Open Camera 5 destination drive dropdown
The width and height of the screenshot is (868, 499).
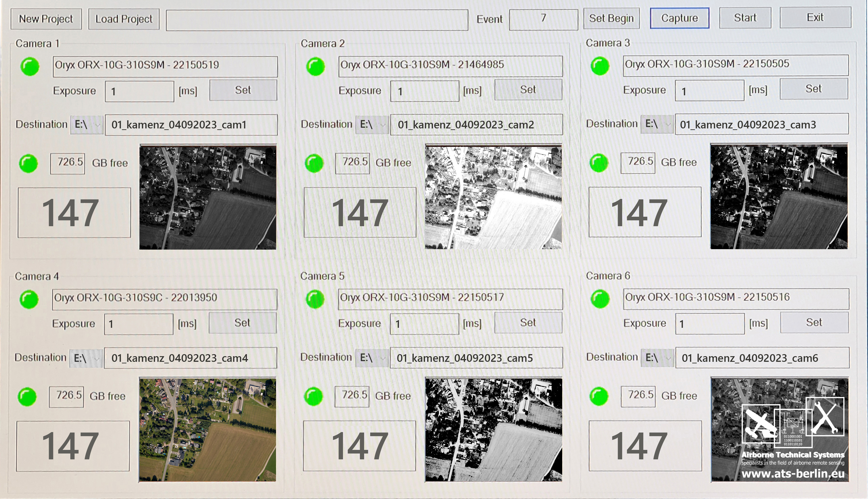click(372, 358)
